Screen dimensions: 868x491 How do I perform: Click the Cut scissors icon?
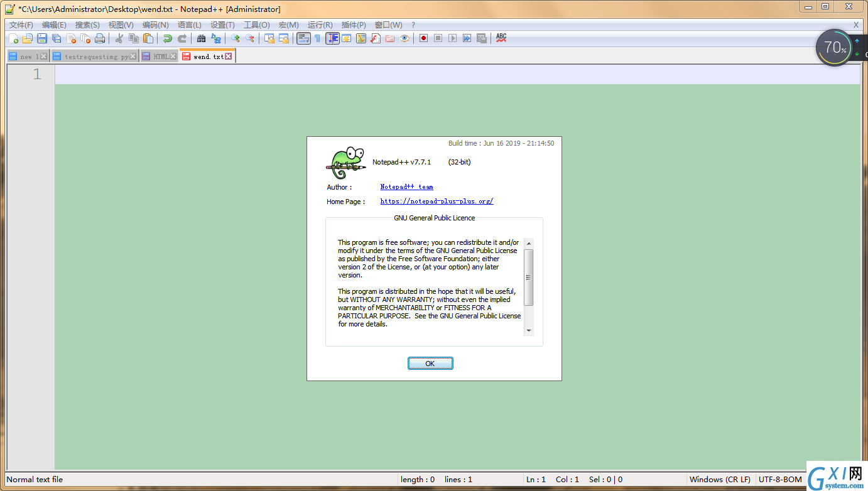[x=119, y=38]
